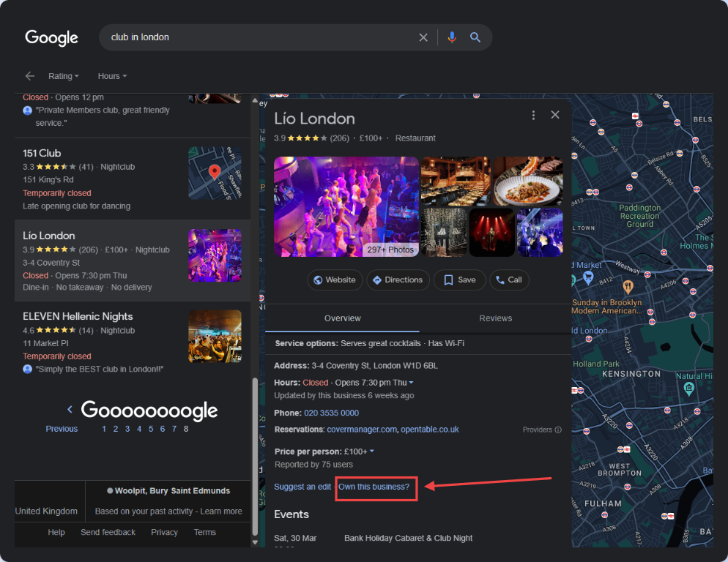Go to results page 3

(127, 429)
